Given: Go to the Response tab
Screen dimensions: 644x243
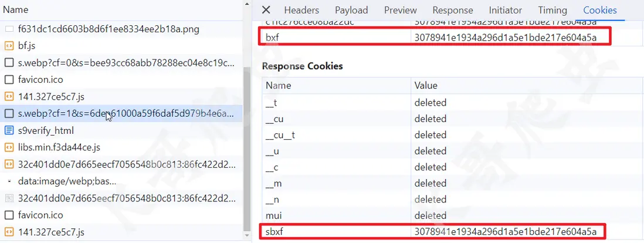Looking at the screenshot, I should point(453,10).
